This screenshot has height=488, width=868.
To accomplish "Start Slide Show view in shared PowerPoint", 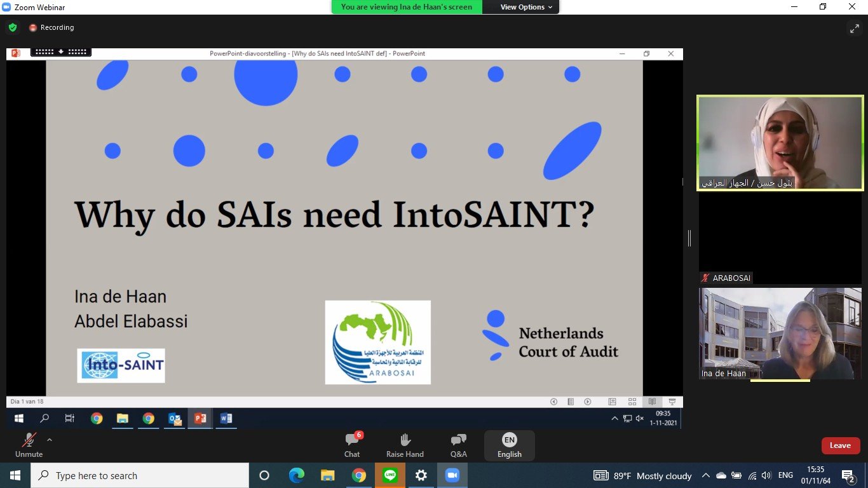I will 672,402.
